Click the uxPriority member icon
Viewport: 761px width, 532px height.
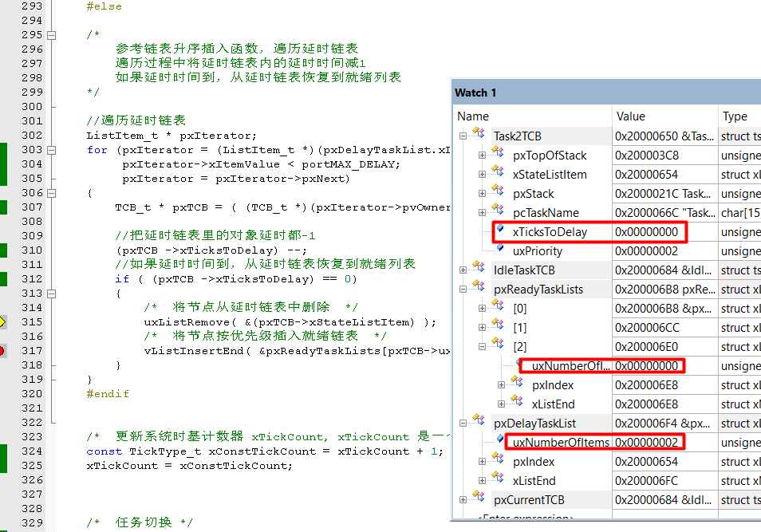point(500,247)
